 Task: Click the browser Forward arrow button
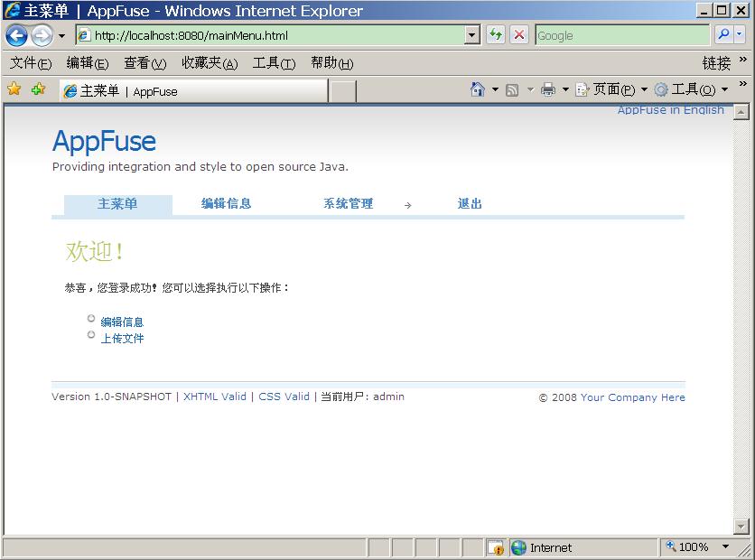[x=42, y=35]
